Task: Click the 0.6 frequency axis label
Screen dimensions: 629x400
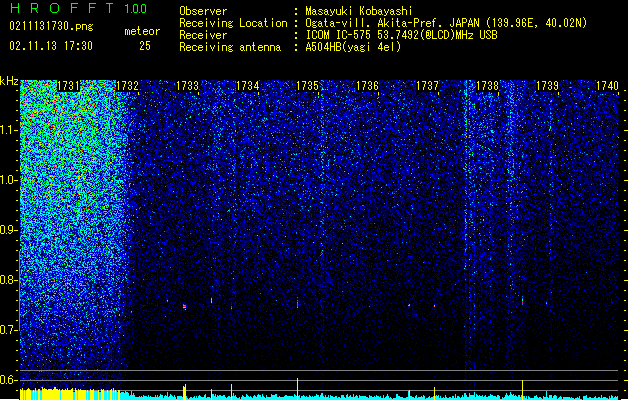Action: pyautogui.click(x=8, y=380)
